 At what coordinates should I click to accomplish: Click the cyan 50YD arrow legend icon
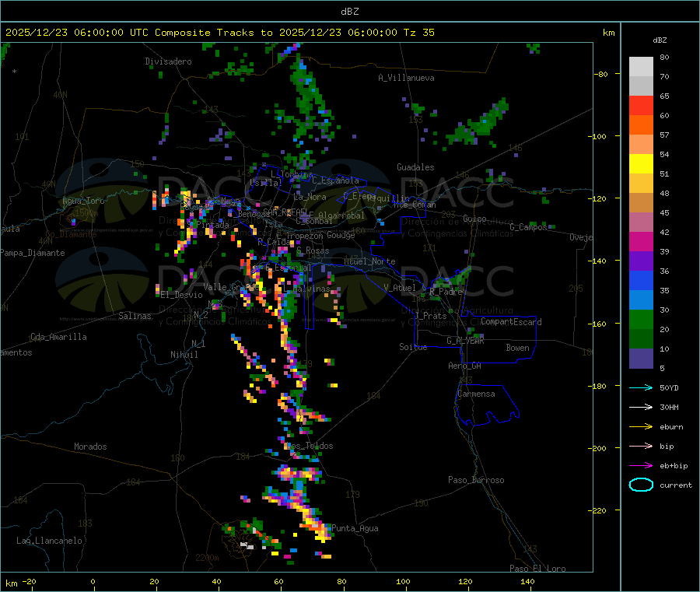(641, 387)
